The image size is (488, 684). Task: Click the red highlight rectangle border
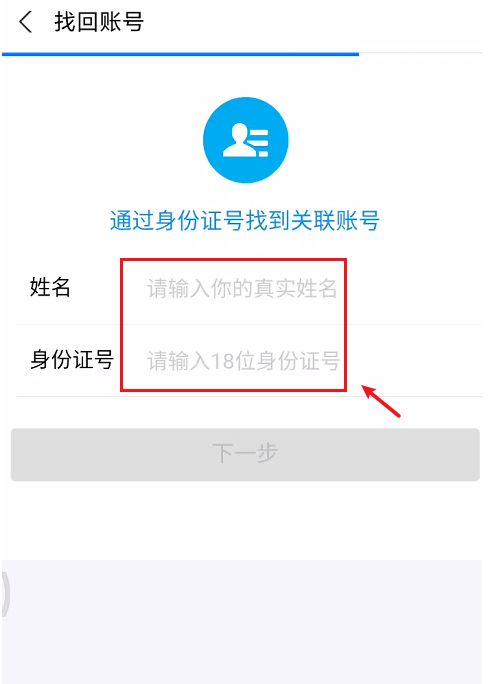pos(233,260)
